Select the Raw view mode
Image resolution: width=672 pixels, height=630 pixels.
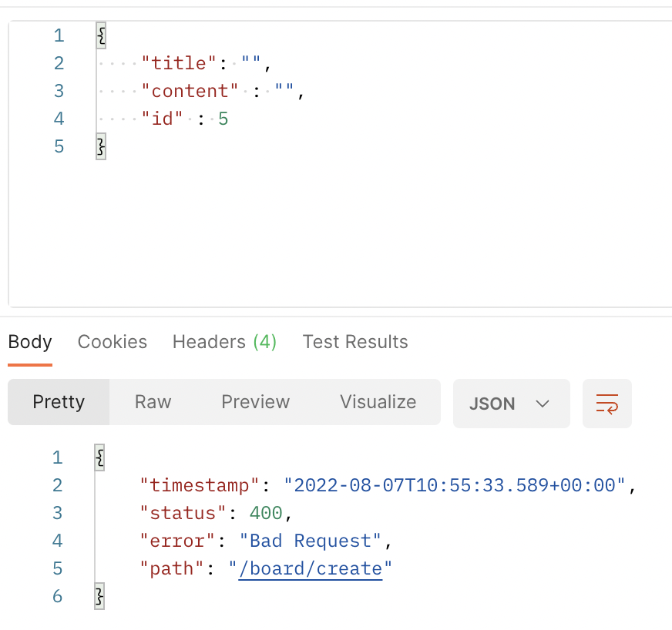click(x=153, y=402)
